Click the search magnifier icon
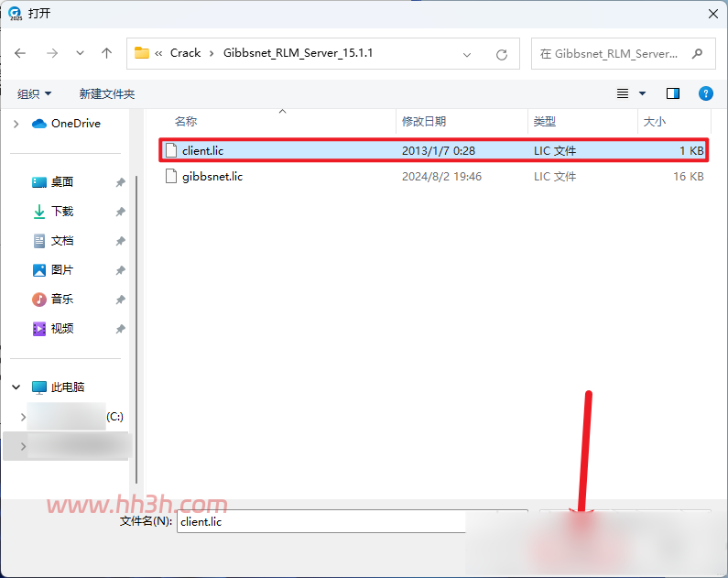 pyautogui.click(x=697, y=54)
